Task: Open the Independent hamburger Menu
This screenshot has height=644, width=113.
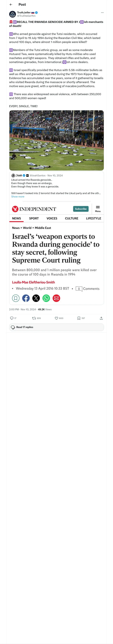Action: 98,209
